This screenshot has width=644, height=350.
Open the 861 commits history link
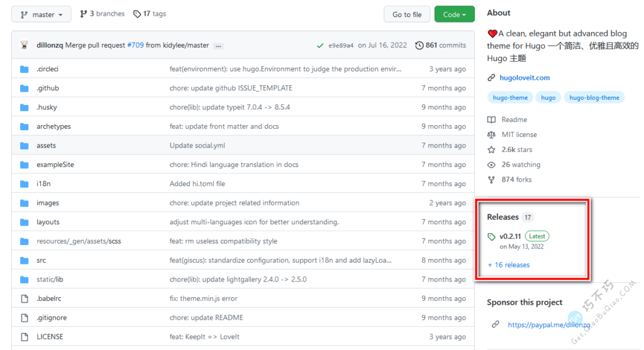point(441,45)
